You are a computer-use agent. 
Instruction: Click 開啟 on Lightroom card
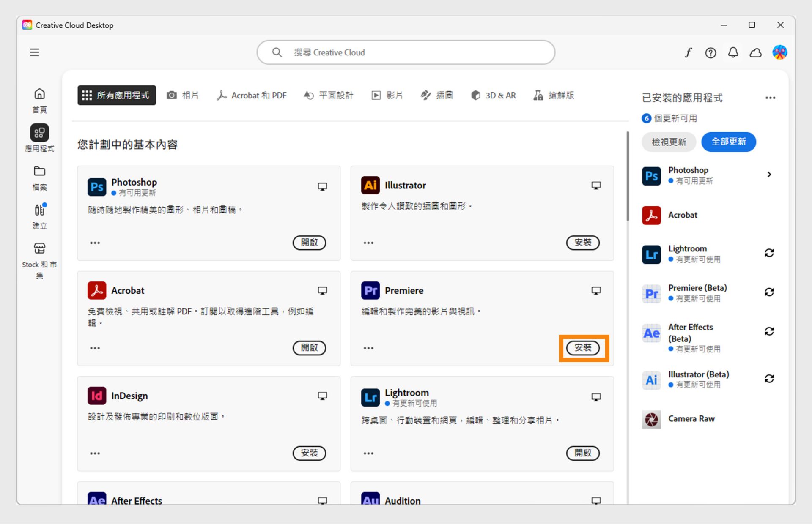[583, 453]
